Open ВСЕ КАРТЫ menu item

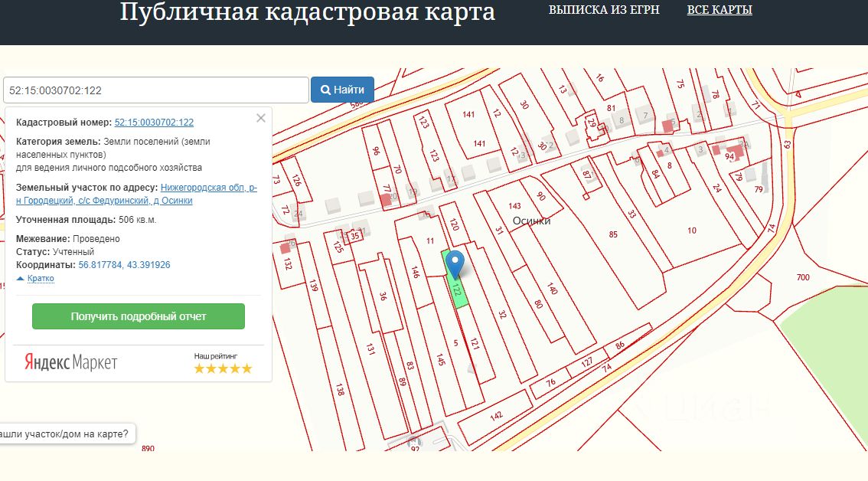point(719,10)
